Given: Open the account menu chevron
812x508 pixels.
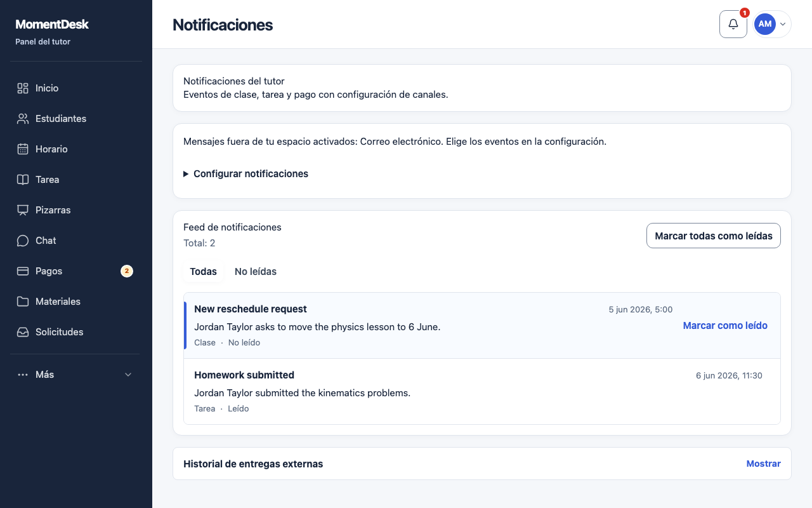Looking at the screenshot, I should tap(783, 24).
